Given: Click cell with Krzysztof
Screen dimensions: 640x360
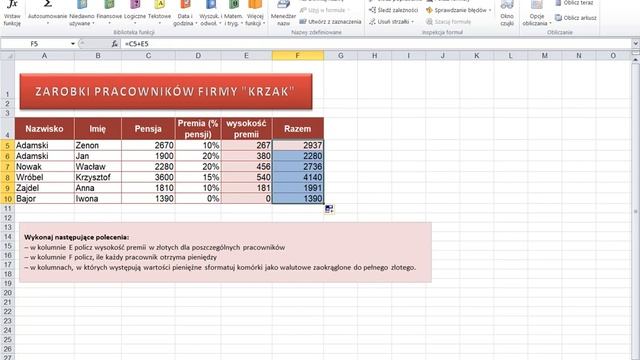Looking at the screenshot, I should pyautogui.click(x=98, y=177).
